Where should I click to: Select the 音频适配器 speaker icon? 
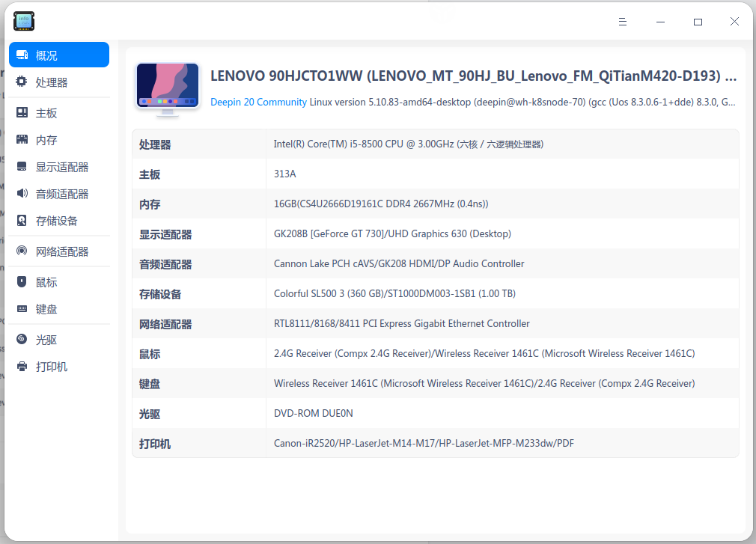pos(22,193)
